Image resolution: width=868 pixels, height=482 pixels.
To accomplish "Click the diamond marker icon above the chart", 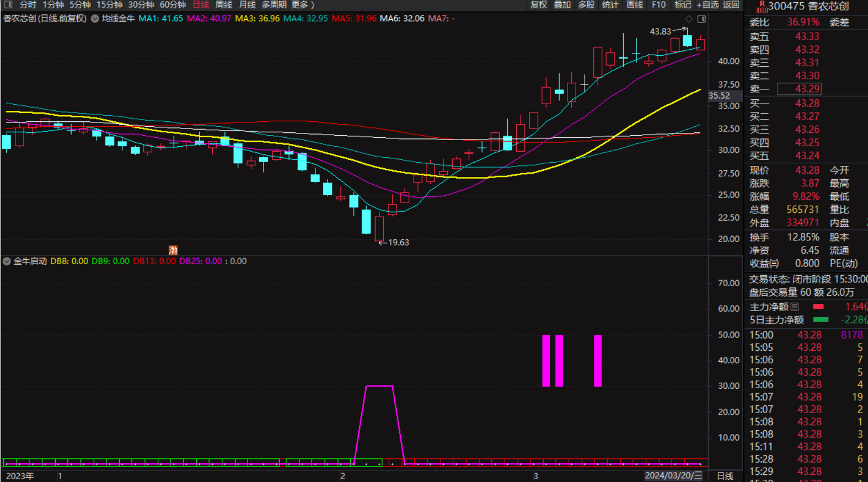I will 689,19.
